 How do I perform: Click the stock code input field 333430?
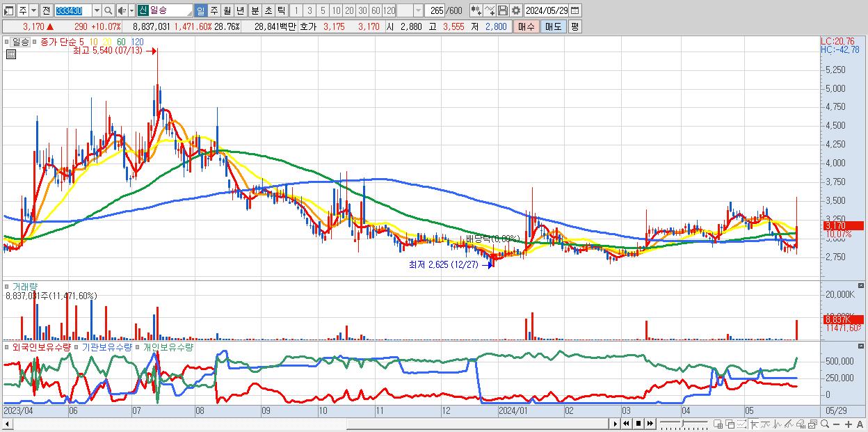[73, 11]
